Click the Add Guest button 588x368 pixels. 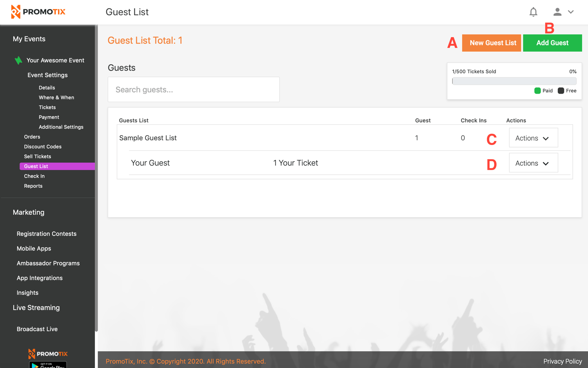(x=552, y=43)
